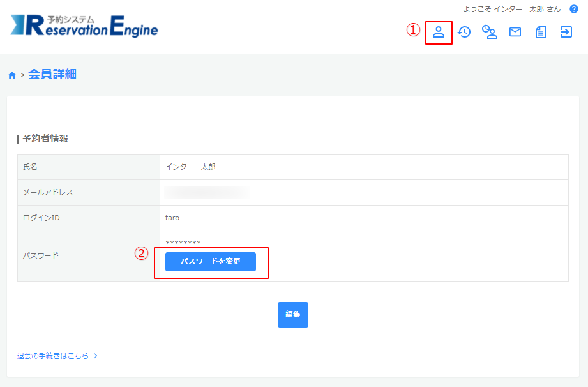Go to home via breadcrumb house icon
Viewport: 588px width, 387px height.
tap(11, 75)
